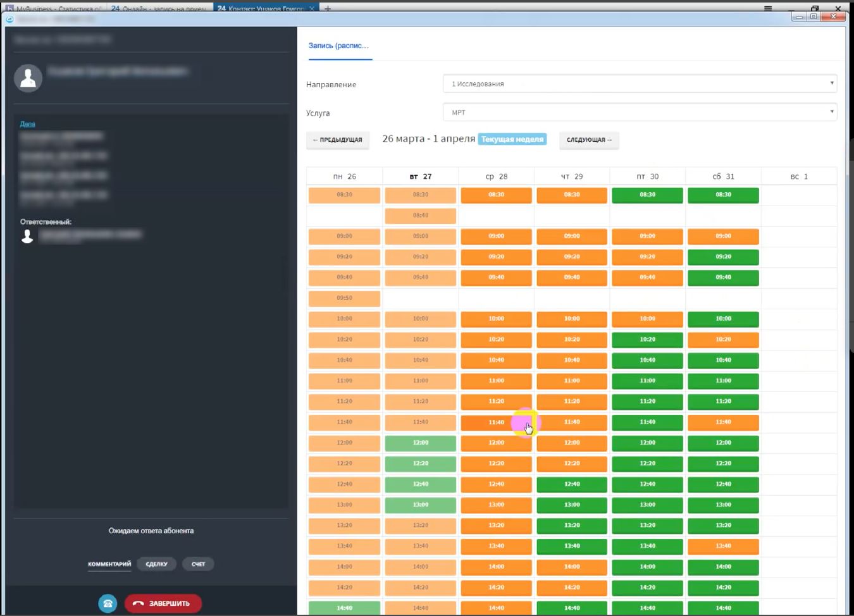Click the вс 1 column header
Screen dimensions: 854x616
(x=799, y=176)
